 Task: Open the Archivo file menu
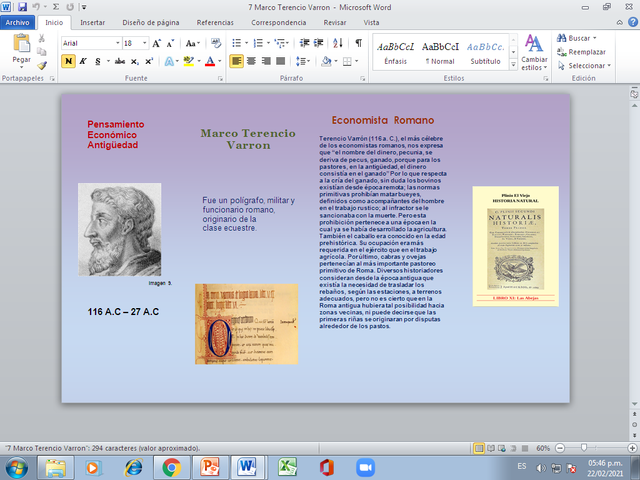point(17,22)
